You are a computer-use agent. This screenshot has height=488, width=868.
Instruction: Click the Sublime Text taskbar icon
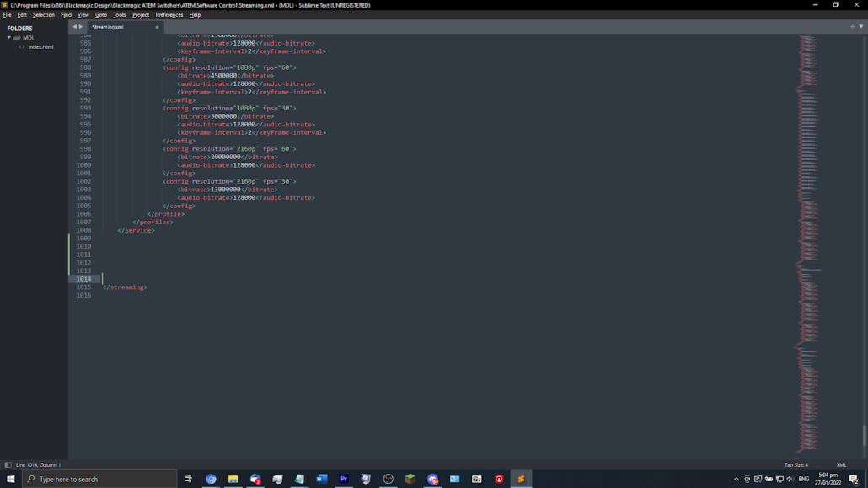pos(521,479)
